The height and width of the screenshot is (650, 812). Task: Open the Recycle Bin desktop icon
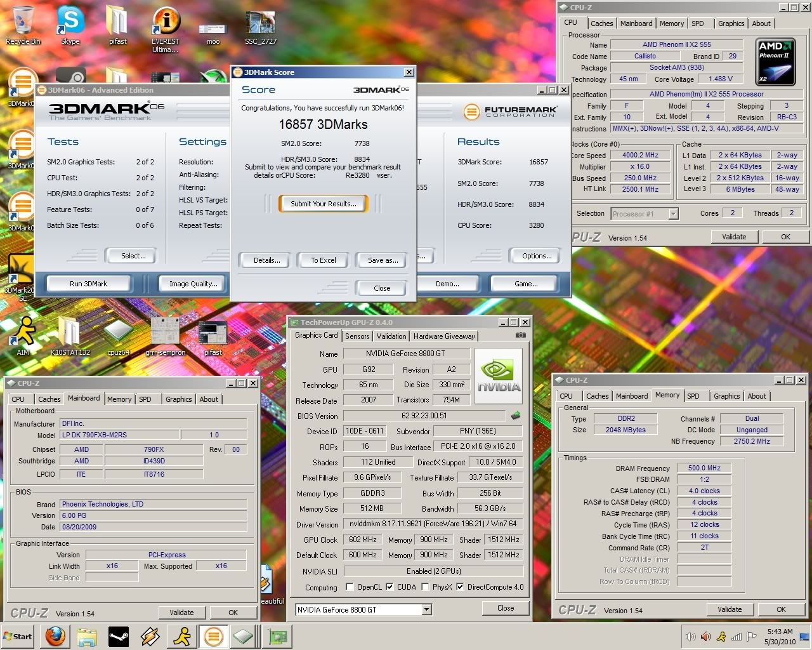(x=23, y=25)
